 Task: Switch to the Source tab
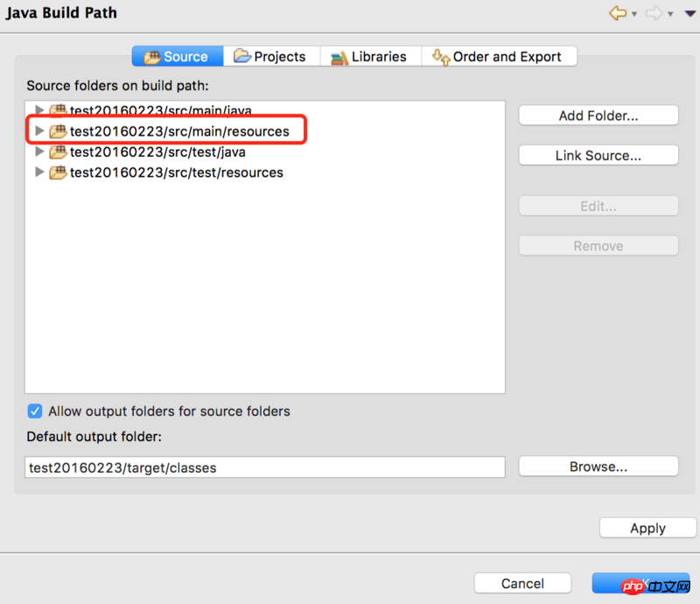178,56
